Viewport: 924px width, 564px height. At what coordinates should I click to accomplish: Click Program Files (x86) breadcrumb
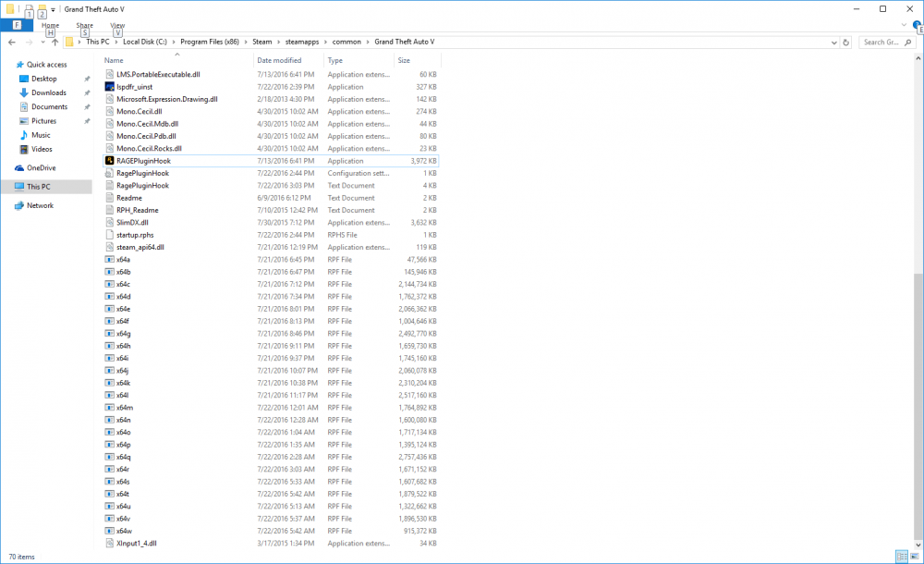click(210, 42)
